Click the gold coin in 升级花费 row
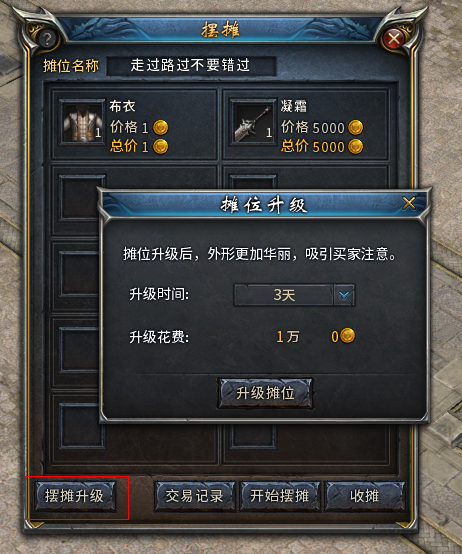Screen dimensions: 462x554 click(348, 336)
